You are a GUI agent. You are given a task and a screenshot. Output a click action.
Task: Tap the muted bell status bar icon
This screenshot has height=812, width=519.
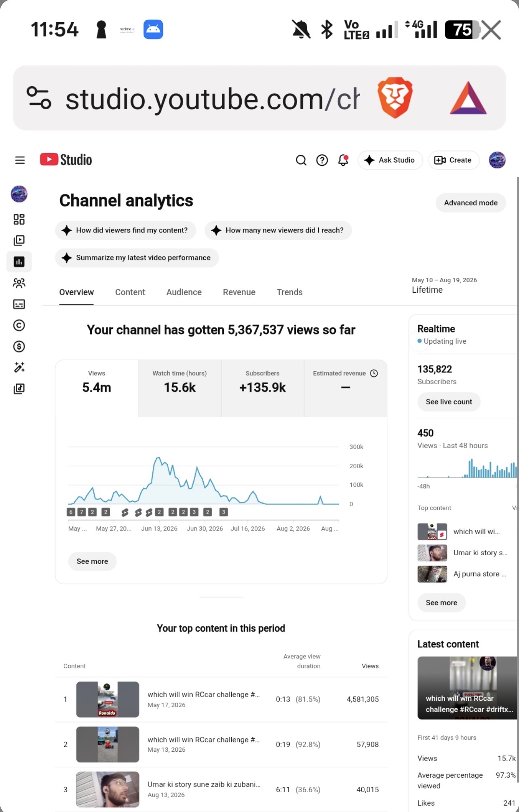(301, 30)
